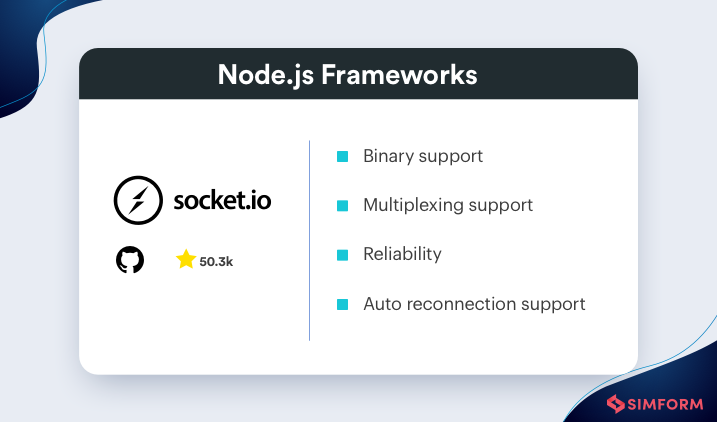The image size is (717, 422).
Task: Open the GitHub octocat icon
Action: click(x=130, y=261)
